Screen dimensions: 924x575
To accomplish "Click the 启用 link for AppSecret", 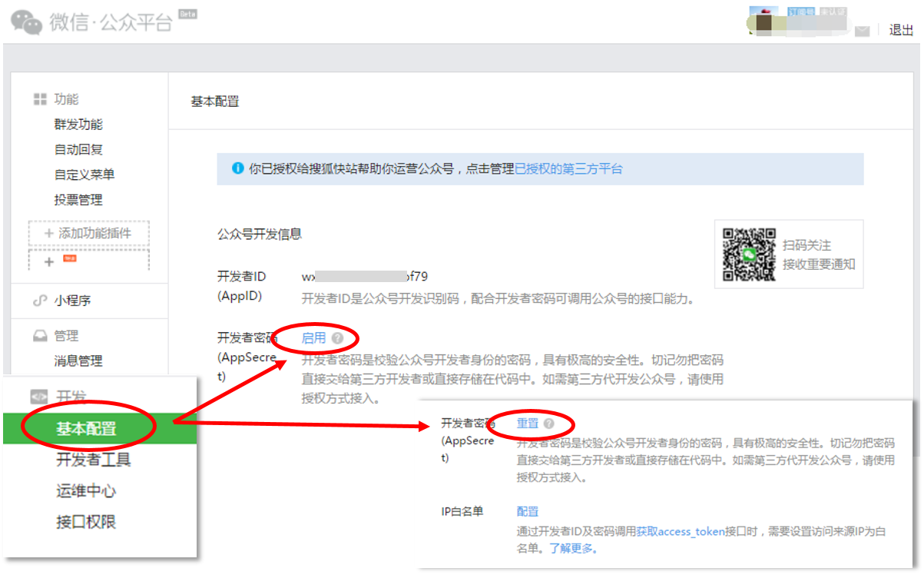I will point(313,338).
